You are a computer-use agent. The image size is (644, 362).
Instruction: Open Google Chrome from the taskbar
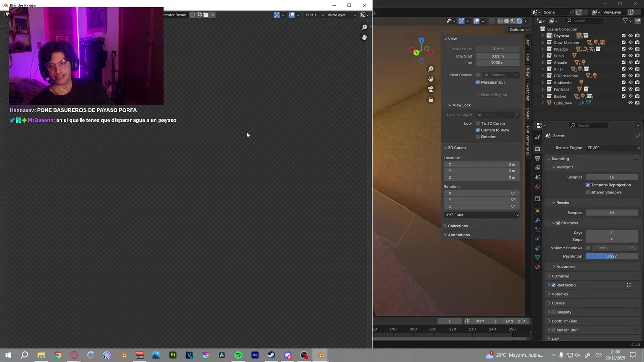coord(58,355)
